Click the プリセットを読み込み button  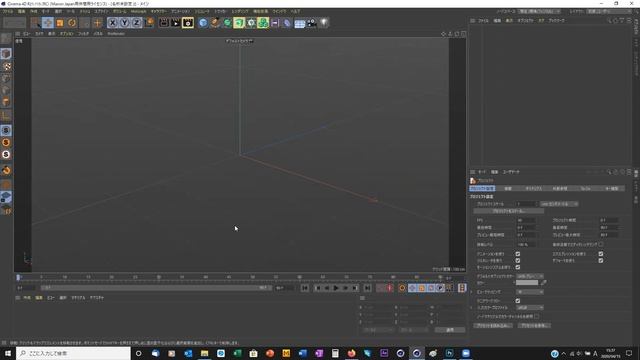pyautogui.click(x=493, y=326)
